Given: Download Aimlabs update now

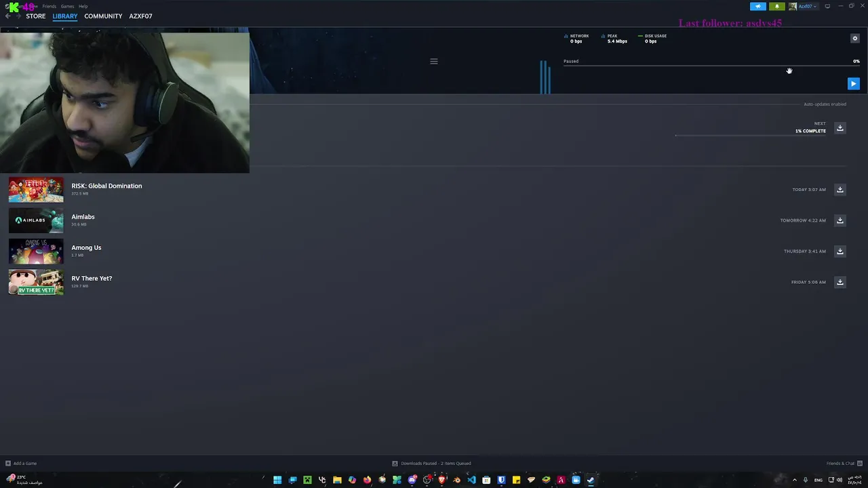Looking at the screenshot, I should pos(840,220).
